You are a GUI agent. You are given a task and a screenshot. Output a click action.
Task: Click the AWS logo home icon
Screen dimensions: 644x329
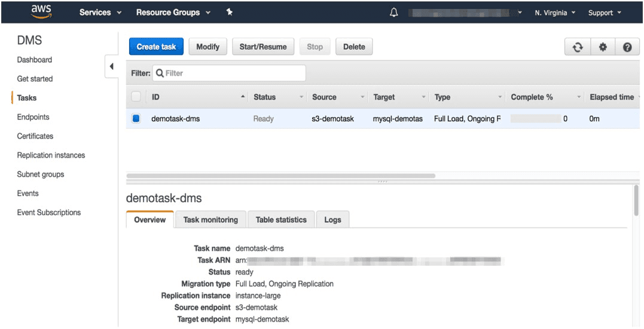(x=42, y=12)
